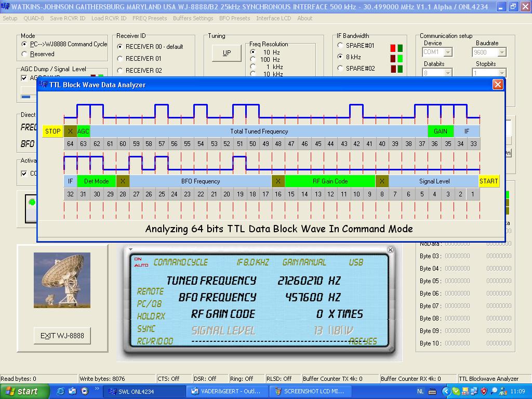Screen dimensions: 532x399
Task: Switch to VADER&GEERT Outlook taskbar window
Action: coord(227,392)
